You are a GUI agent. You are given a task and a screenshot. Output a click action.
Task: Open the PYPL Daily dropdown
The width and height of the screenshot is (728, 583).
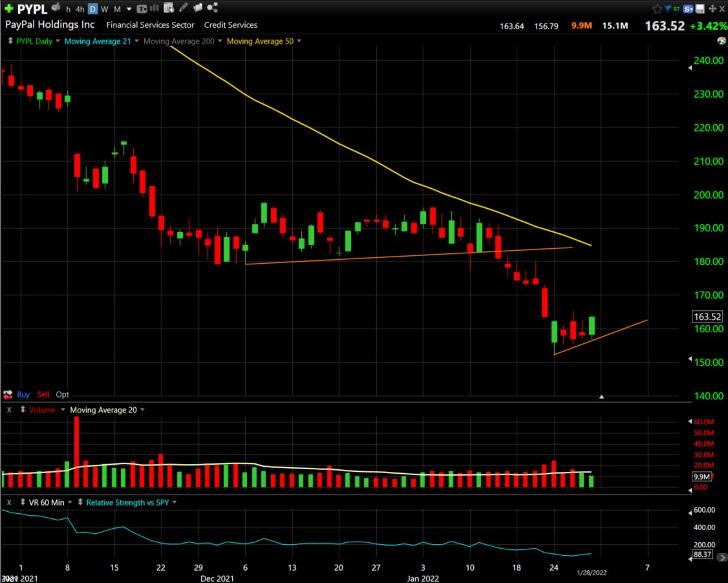click(x=58, y=41)
